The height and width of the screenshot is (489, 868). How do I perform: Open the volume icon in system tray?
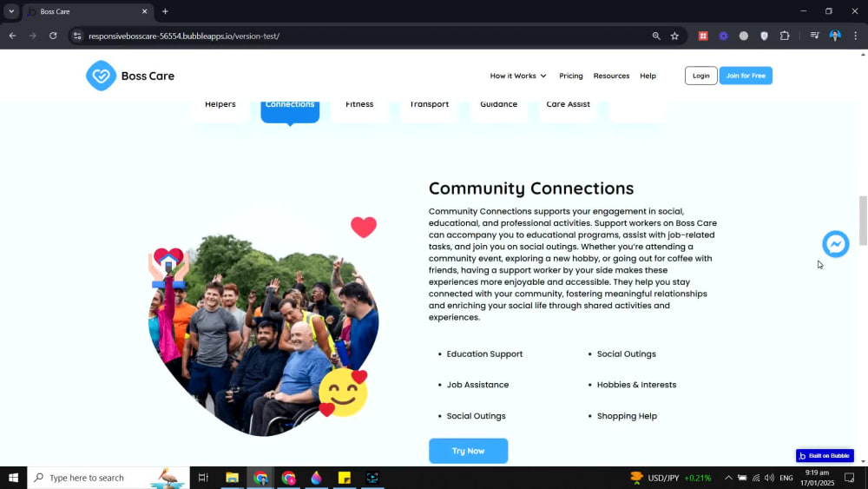[769, 478]
